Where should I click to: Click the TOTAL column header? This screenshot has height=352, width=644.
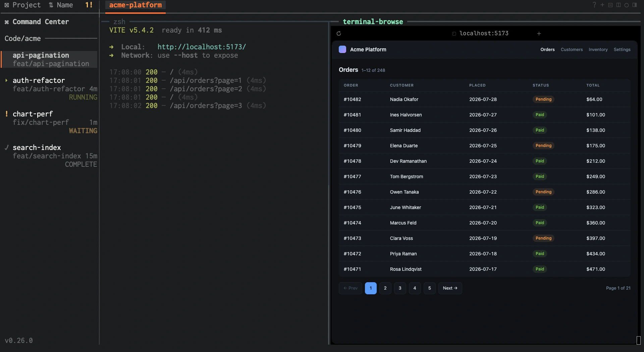[593, 85]
